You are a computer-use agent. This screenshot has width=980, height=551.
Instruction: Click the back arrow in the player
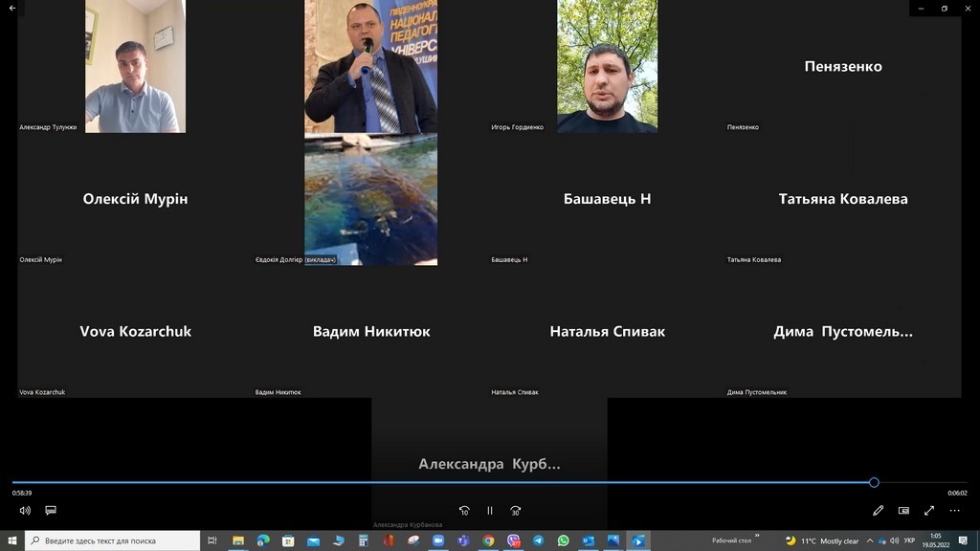[12, 8]
